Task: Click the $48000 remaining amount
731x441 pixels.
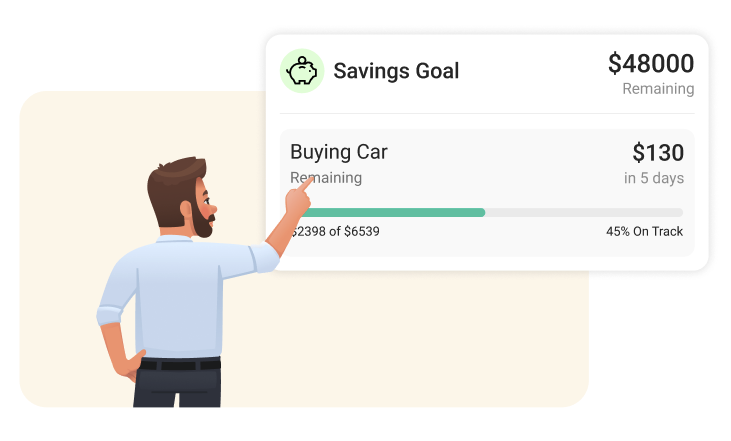Action: (x=650, y=64)
